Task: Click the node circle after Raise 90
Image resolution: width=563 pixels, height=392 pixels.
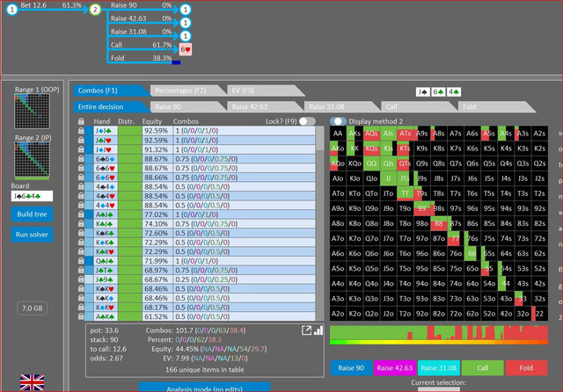Action: [186, 10]
